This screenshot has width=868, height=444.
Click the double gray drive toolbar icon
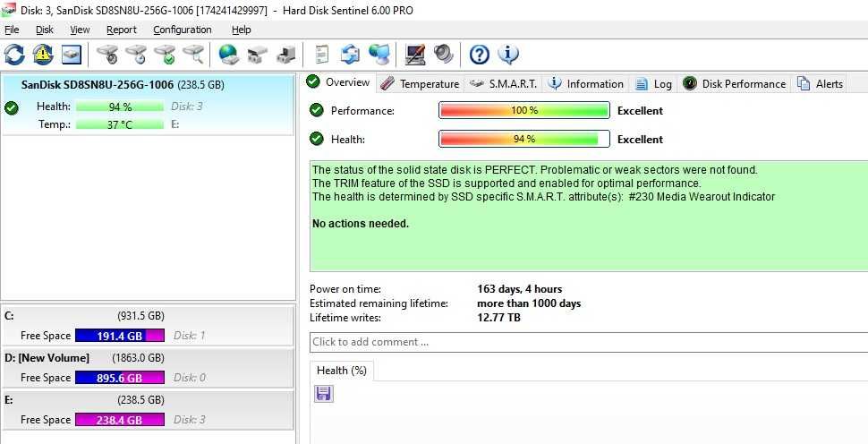coord(257,55)
